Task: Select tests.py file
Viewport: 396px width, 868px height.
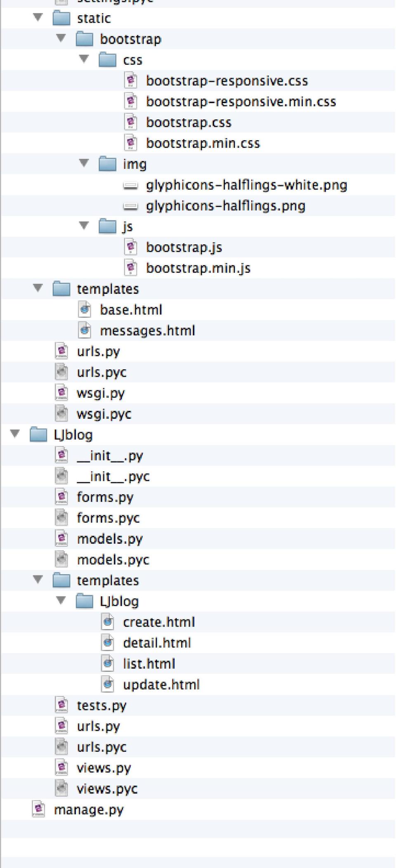Action: coord(101,705)
